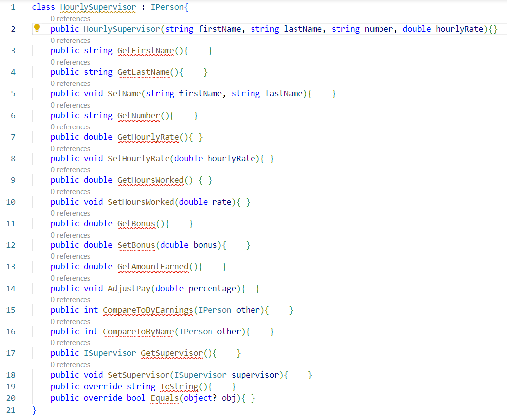
Task: Show the references lens above CompareToByName
Action: [71, 321]
